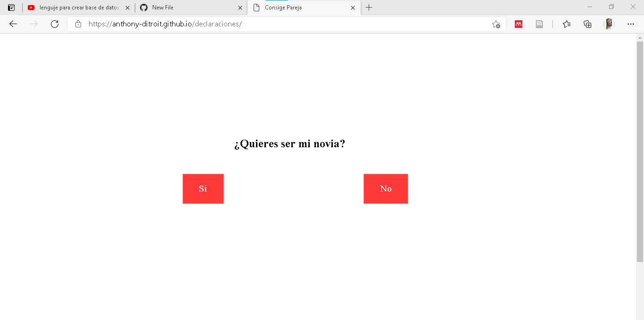The height and width of the screenshot is (320, 644).
Task: Open the browser profile avatar
Action: (x=610, y=24)
